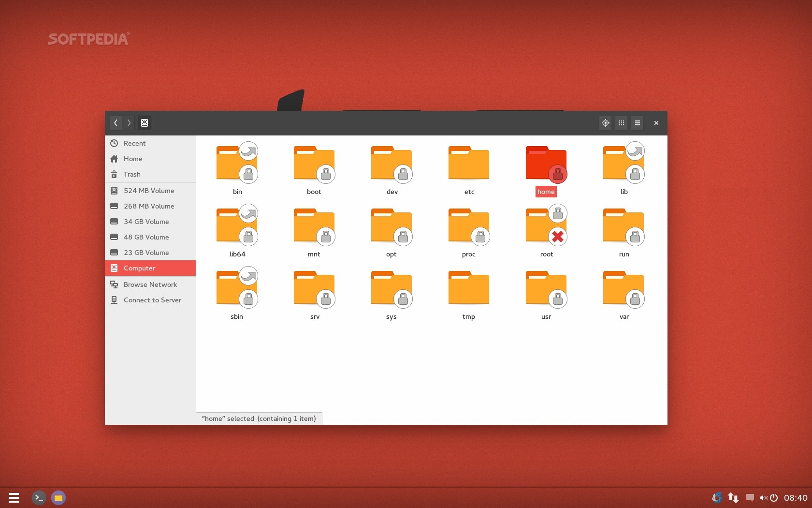Launch the terminal from the taskbar
This screenshot has width=812, height=508.
[x=39, y=497]
